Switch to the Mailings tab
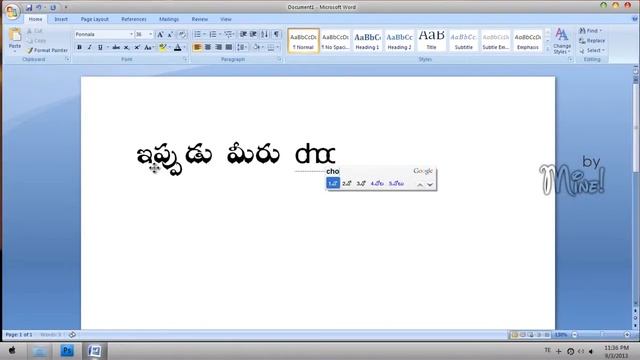The width and height of the screenshot is (640, 360). tap(169, 19)
